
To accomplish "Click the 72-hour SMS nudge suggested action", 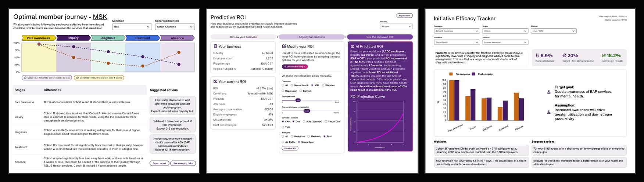I will [579, 150].
